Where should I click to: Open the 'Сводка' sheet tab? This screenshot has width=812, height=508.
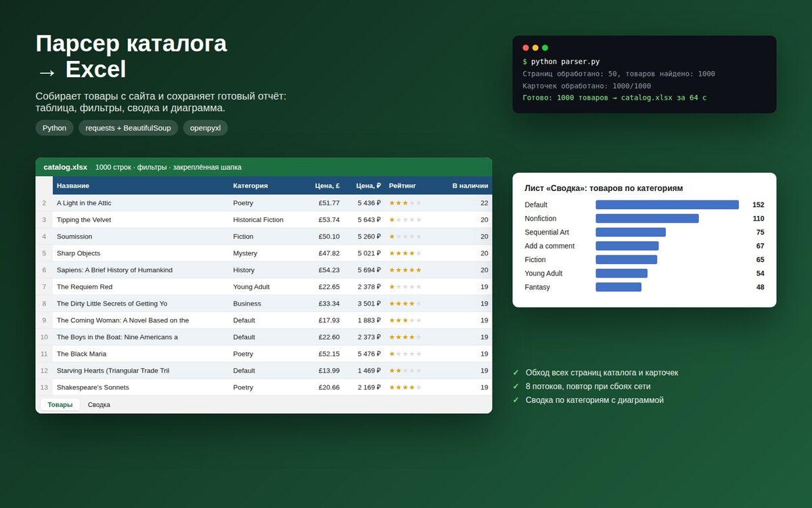[x=99, y=404]
